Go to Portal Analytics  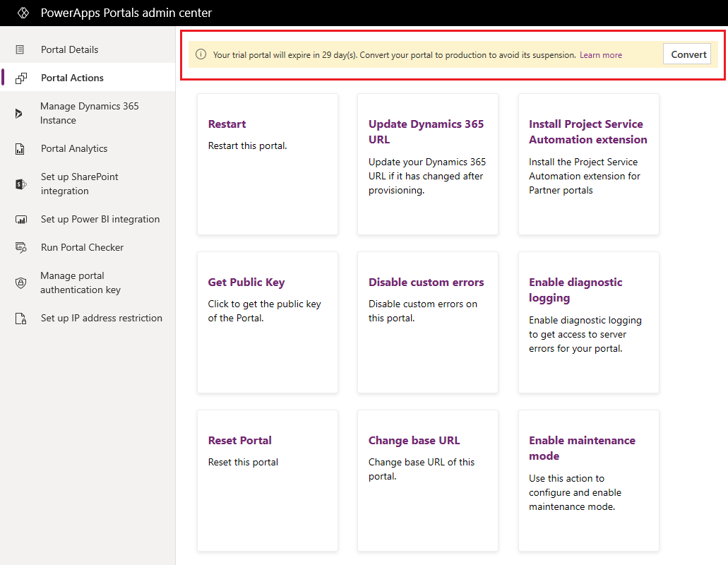tap(88, 148)
